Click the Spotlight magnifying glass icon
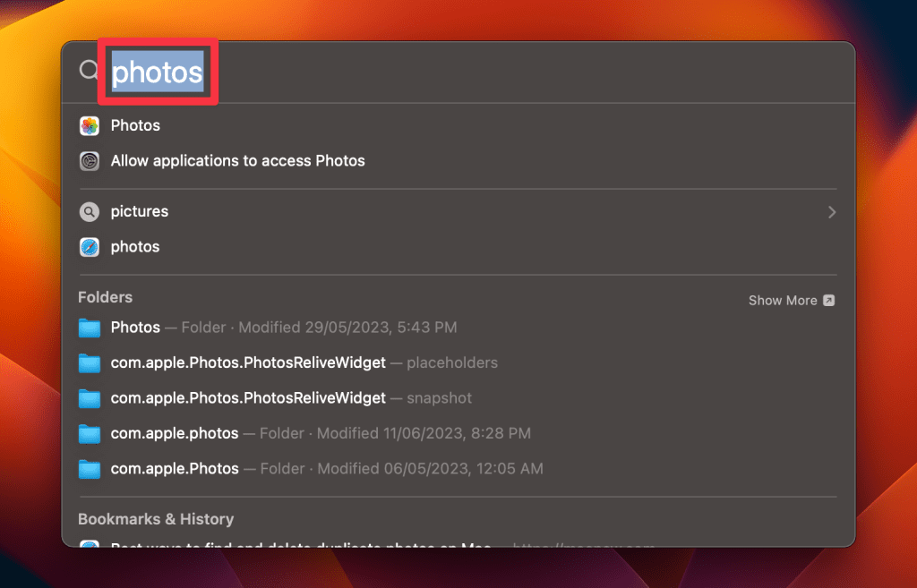This screenshot has width=917, height=588. point(89,70)
